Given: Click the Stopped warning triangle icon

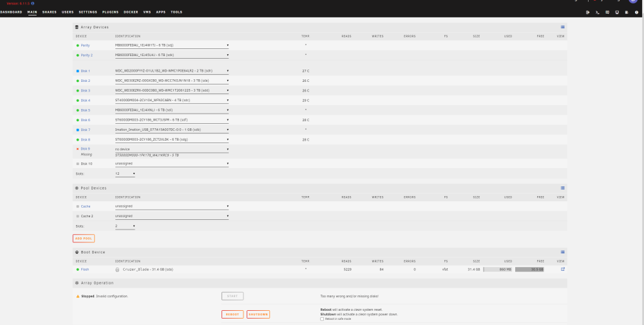Looking at the screenshot, I should click(78, 296).
